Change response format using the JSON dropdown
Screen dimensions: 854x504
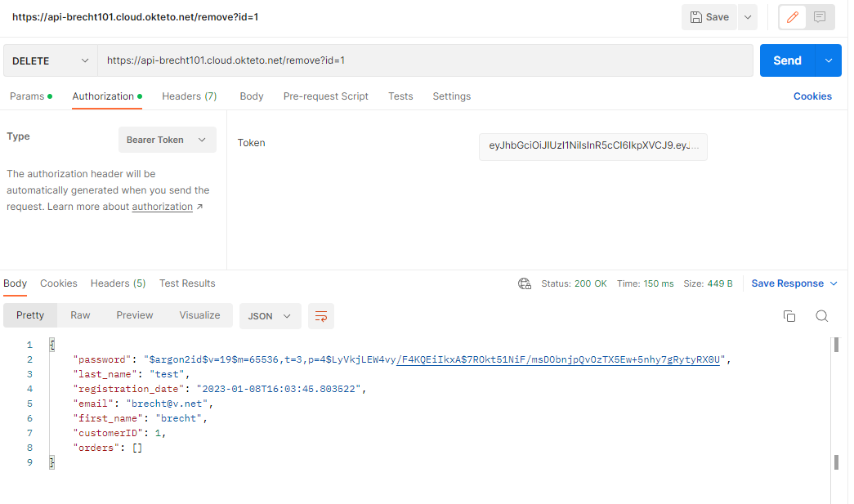pos(270,316)
